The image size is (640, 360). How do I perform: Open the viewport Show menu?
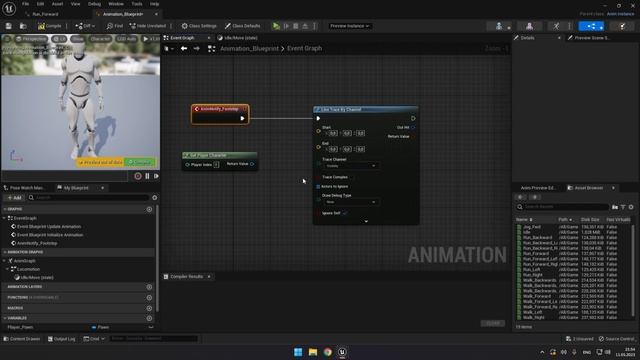coord(78,39)
